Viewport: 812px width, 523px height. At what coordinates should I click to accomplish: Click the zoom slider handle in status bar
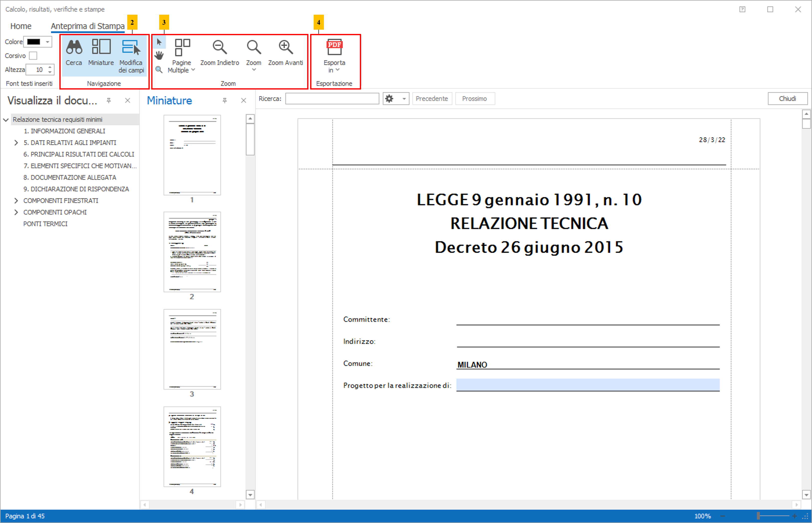tap(758, 516)
